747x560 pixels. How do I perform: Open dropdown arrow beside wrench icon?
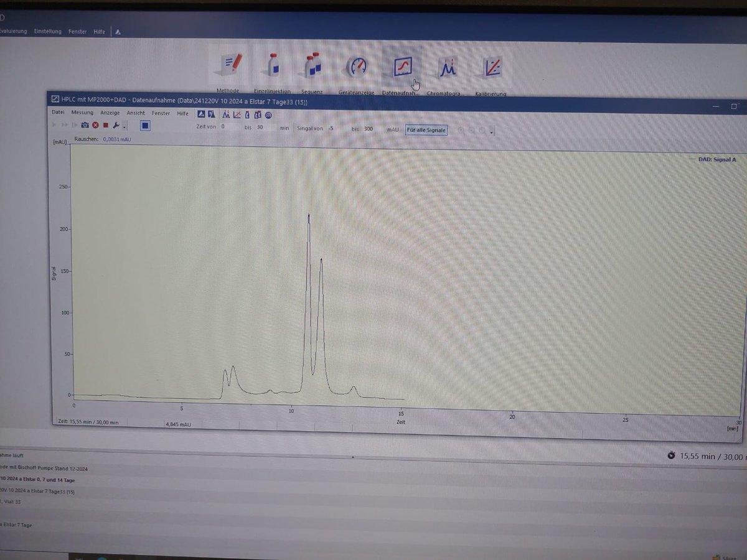(124, 126)
